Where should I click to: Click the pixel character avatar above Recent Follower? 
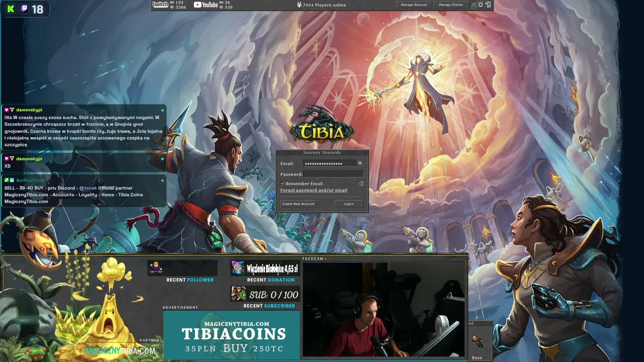[156, 267]
